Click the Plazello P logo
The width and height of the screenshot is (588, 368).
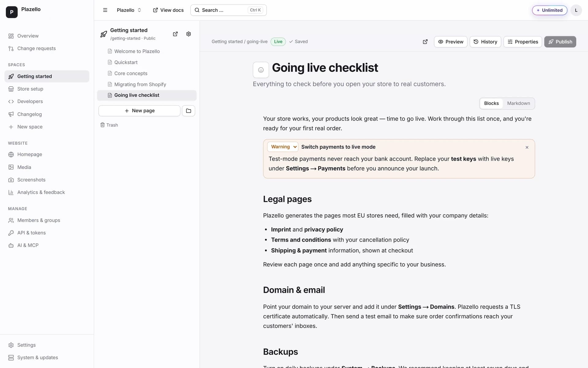click(12, 12)
